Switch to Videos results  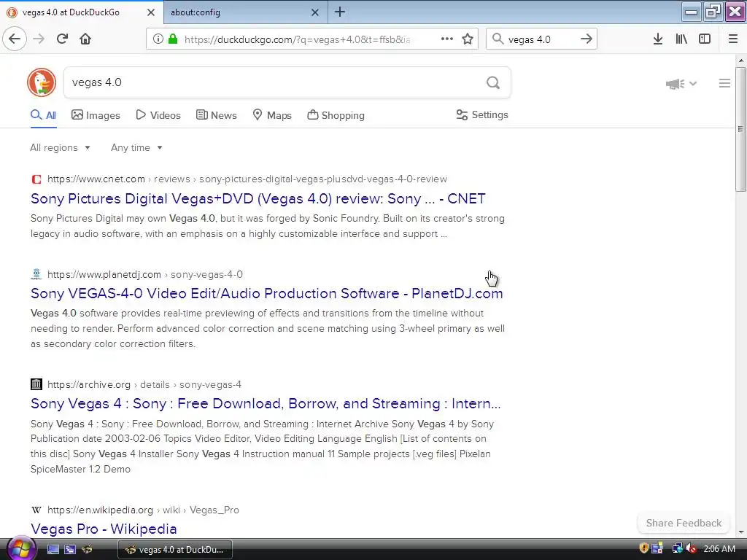coord(158,114)
